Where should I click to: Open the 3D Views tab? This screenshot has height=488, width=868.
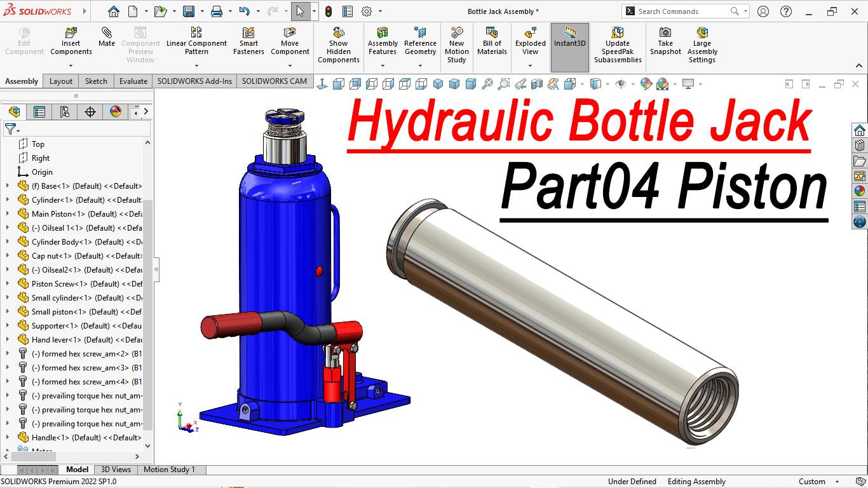pyautogui.click(x=116, y=470)
